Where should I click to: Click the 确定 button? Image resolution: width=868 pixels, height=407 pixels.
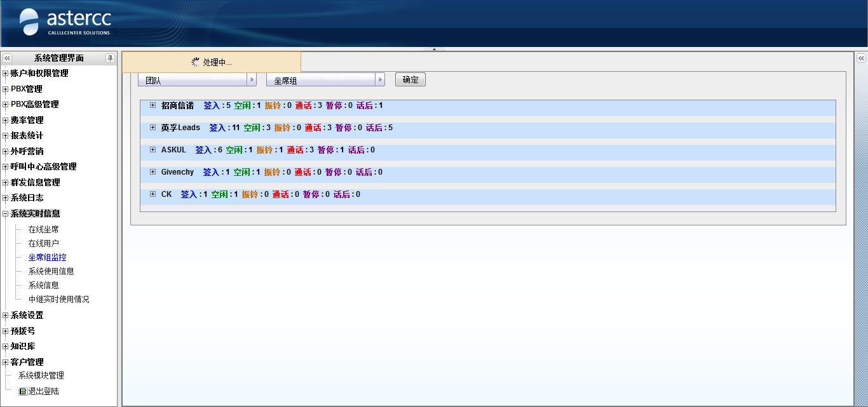pyautogui.click(x=410, y=80)
